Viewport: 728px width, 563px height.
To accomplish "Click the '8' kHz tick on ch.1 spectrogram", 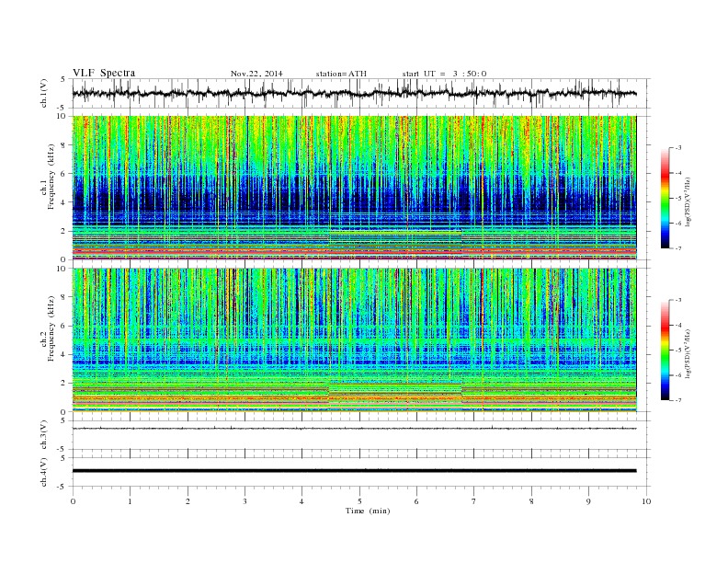I will pyautogui.click(x=63, y=145).
